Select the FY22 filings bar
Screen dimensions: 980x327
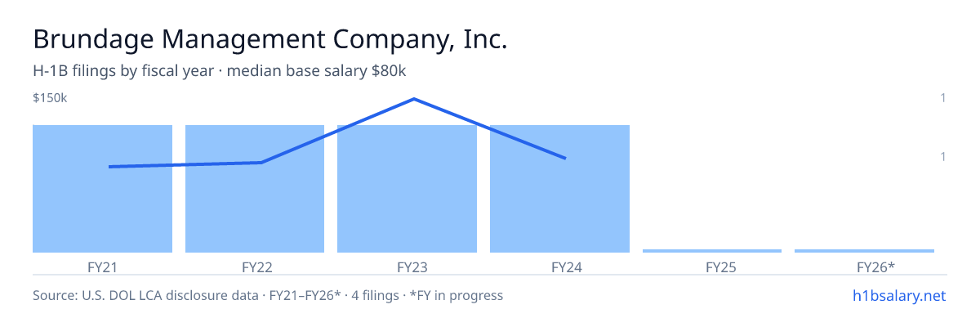coord(255,189)
